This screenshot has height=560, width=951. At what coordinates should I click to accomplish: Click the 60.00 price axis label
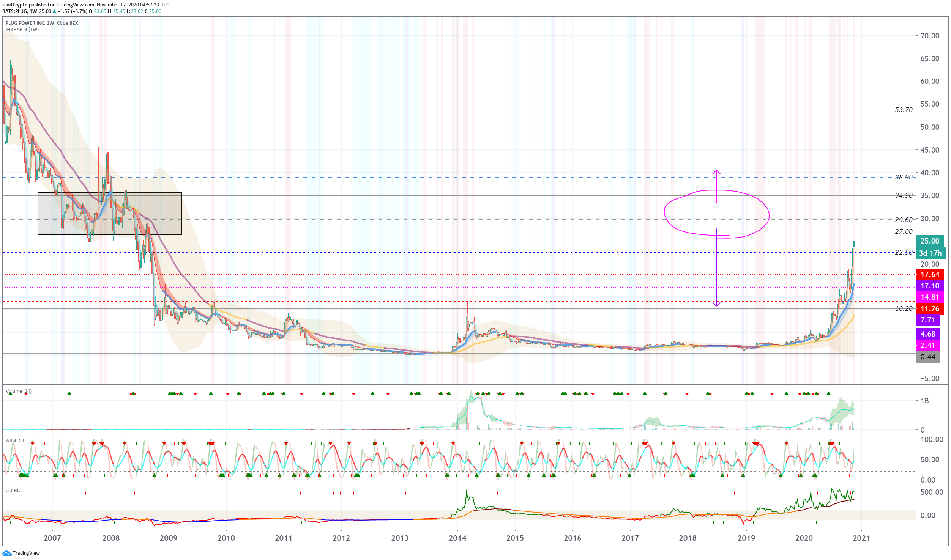tap(930, 82)
